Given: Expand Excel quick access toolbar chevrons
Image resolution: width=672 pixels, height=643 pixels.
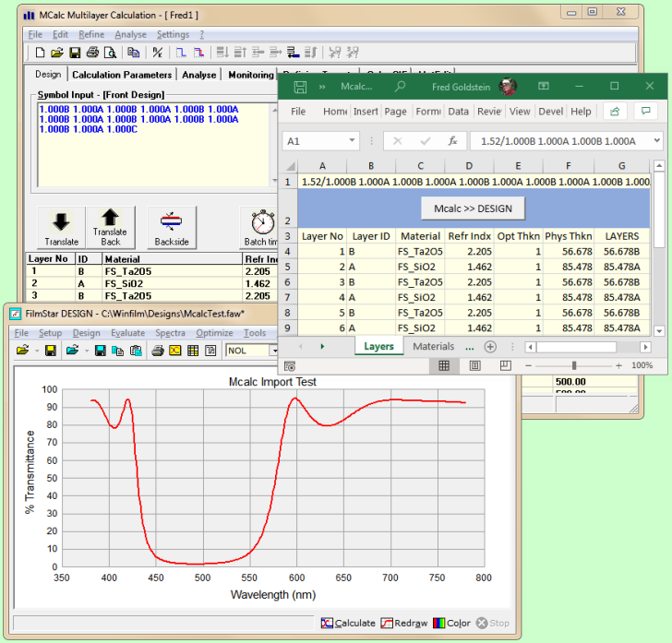Looking at the screenshot, I should pos(322,87).
